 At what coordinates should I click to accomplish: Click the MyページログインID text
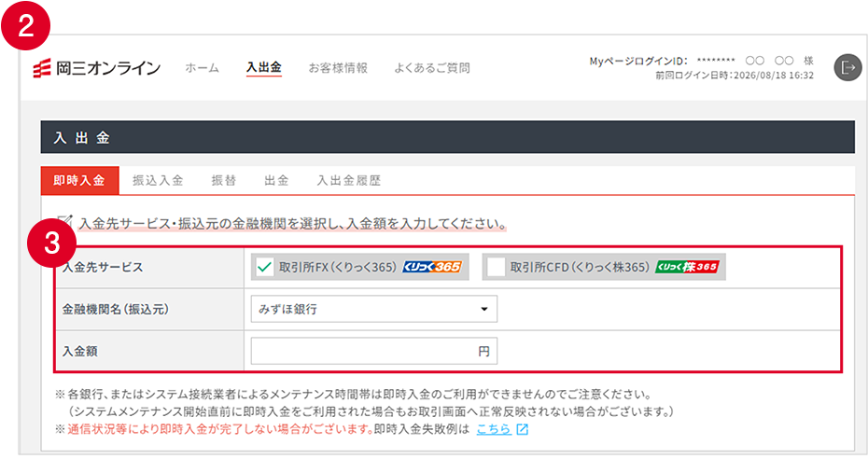click(638, 61)
